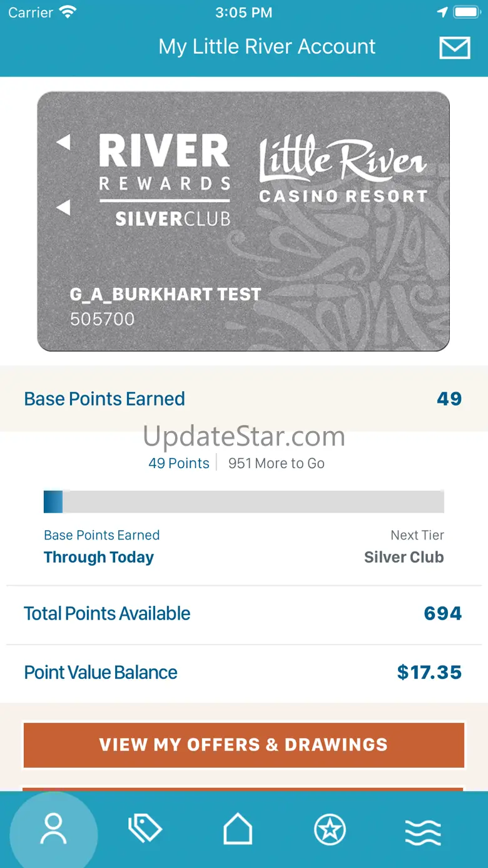488x868 pixels.
Task: Click the base points progress bar
Action: click(244, 502)
